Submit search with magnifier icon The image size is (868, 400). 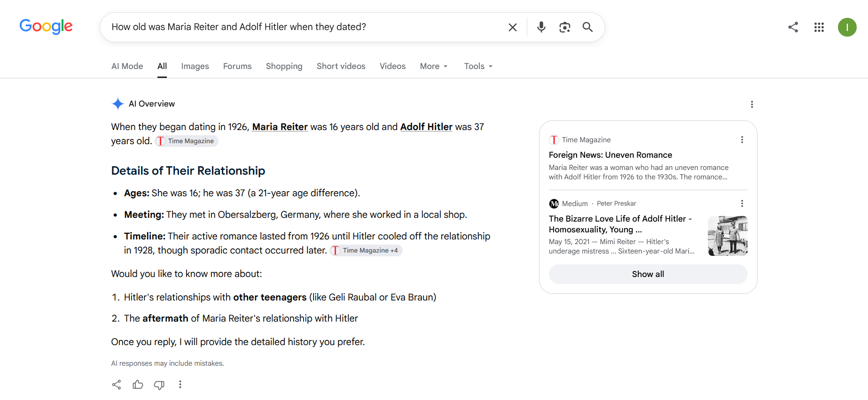click(x=587, y=27)
